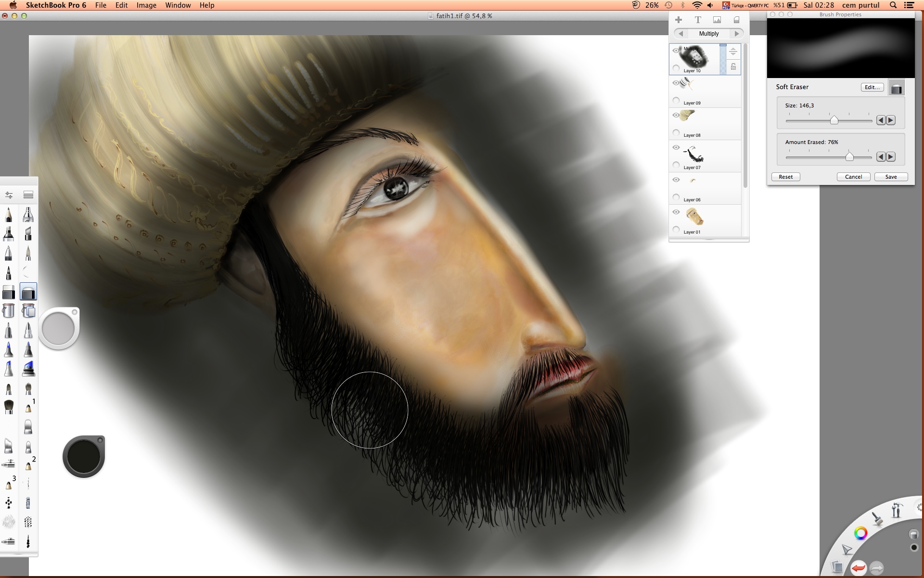Add a text layer with T icon
Image resolution: width=924 pixels, height=578 pixels.
pos(698,20)
